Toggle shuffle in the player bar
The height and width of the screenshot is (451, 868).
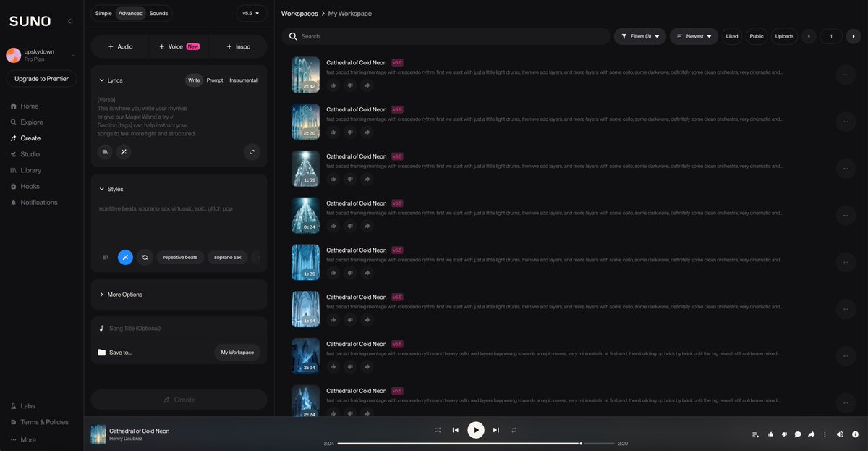pyautogui.click(x=438, y=430)
